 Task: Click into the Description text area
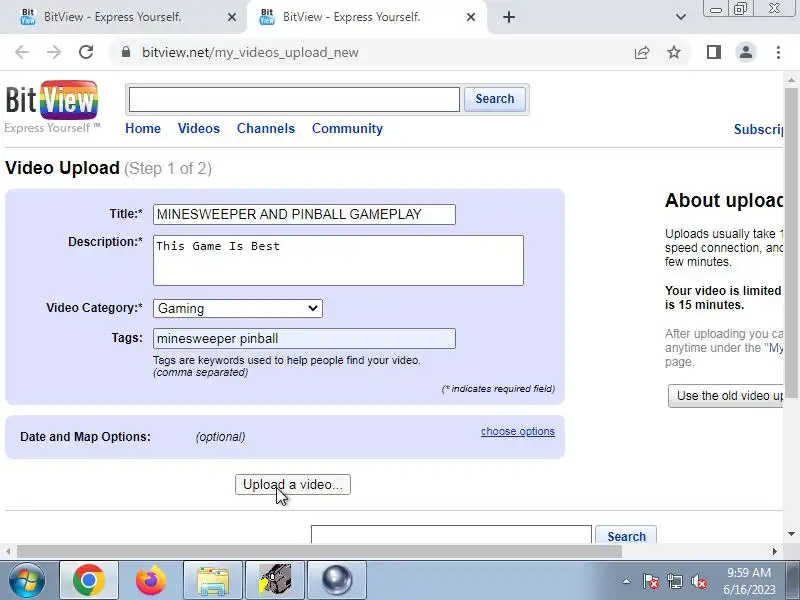coord(338,260)
